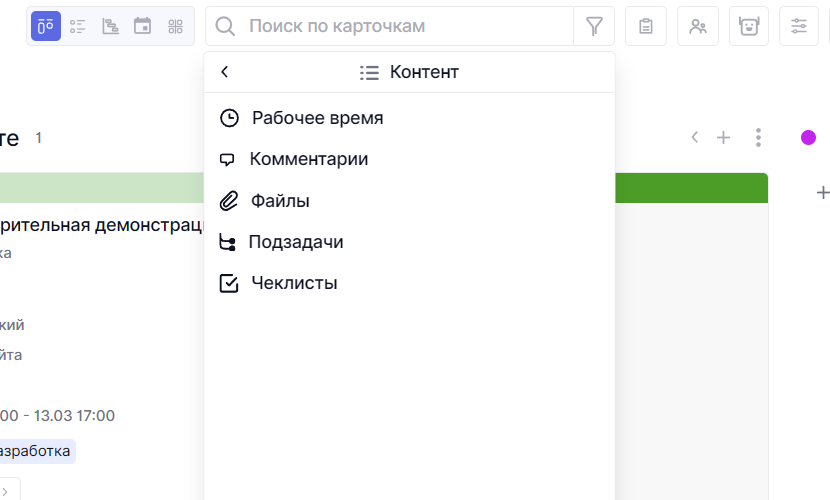The image size is (830, 500).
Task: Open the tile grid view
Action: [175, 26]
